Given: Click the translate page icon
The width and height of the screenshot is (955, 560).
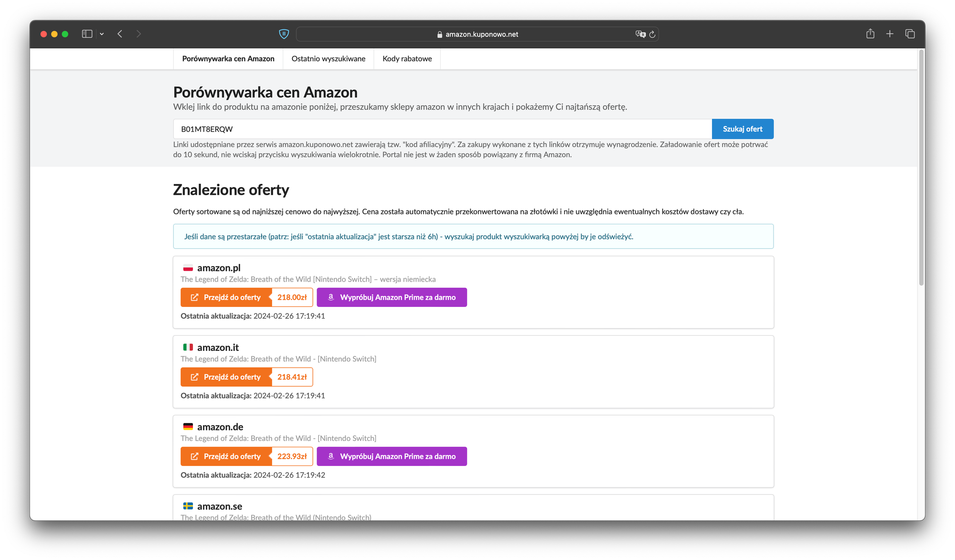Looking at the screenshot, I should click(x=640, y=34).
